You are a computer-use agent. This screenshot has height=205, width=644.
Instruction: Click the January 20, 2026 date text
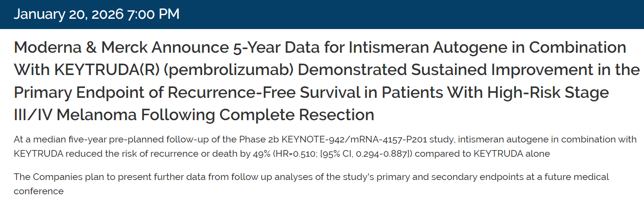tap(68, 14)
